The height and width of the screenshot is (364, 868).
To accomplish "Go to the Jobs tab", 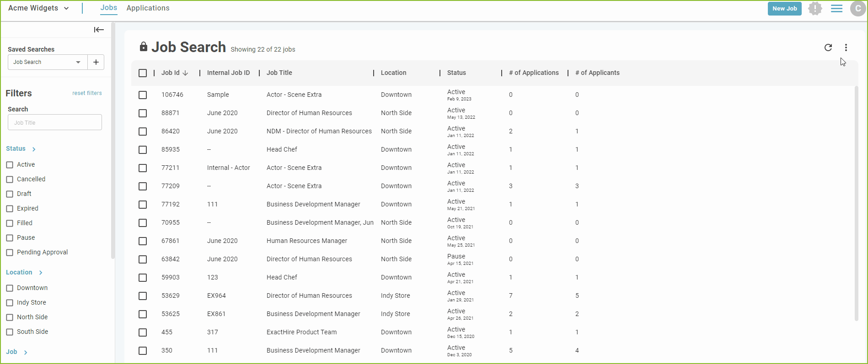I will (109, 8).
